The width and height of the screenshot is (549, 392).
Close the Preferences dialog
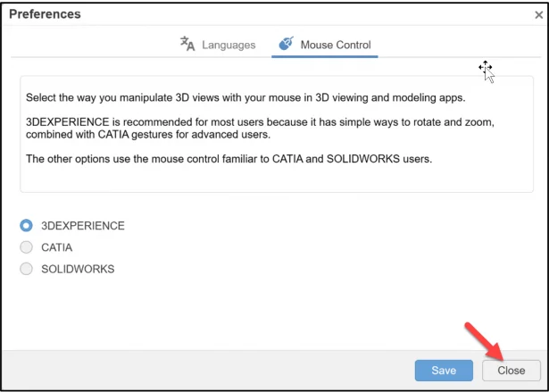pyautogui.click(x=512, y=370)
